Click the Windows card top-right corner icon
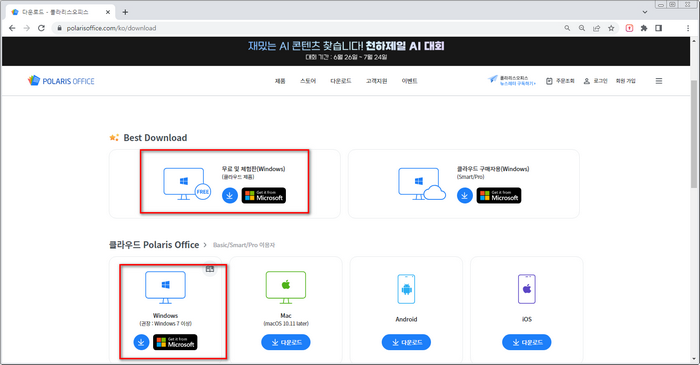The width and height of the screenshot is (700, 365). click(210, 269)
